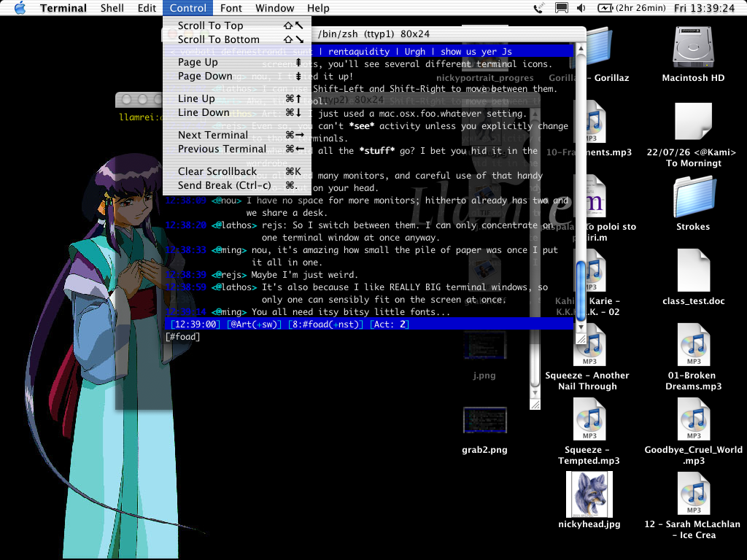
Task: Click the 'show us yer Js' topic text
Action: pos(476,52)
